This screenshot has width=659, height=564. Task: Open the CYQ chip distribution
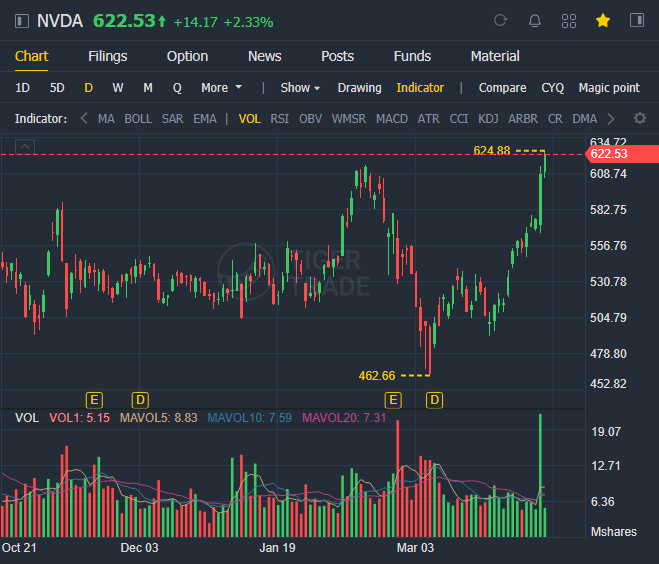coord(552,88)
